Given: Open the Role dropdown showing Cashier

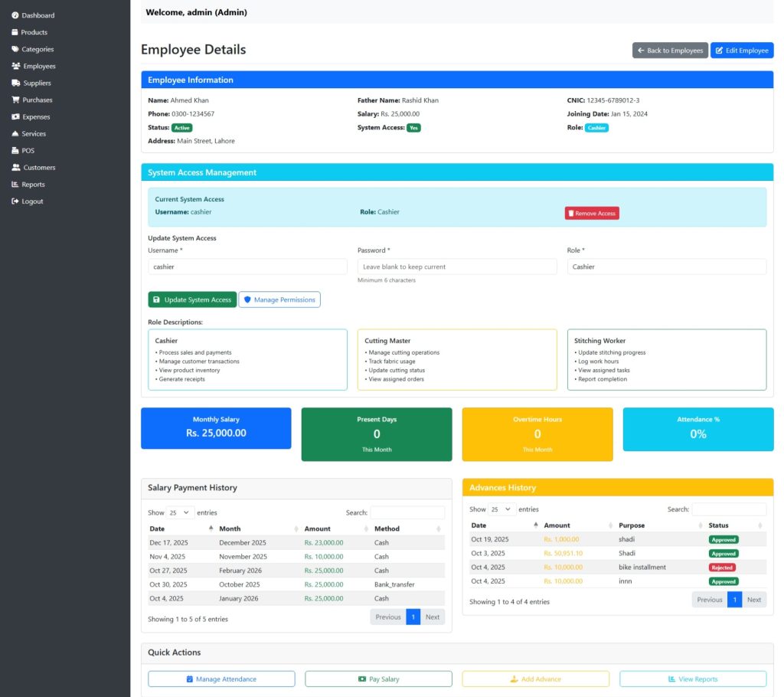Looking at the screenshot, I should coord(666,267).
